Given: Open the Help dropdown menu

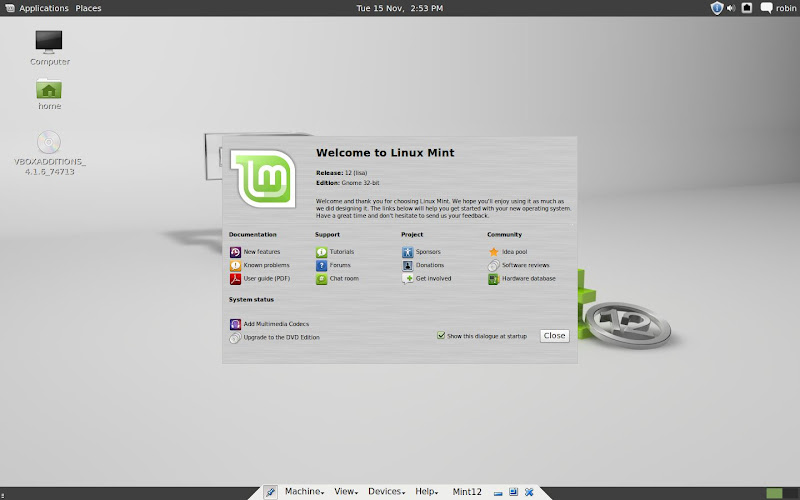Looking at the screenshot, I should 427,491.
